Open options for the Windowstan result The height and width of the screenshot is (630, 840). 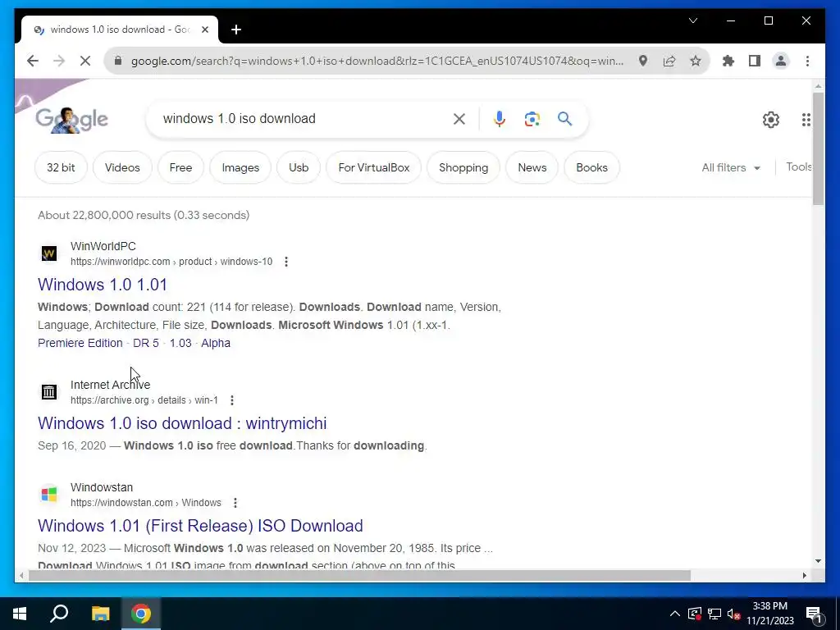pyautogui.click(x=235, y=503)
